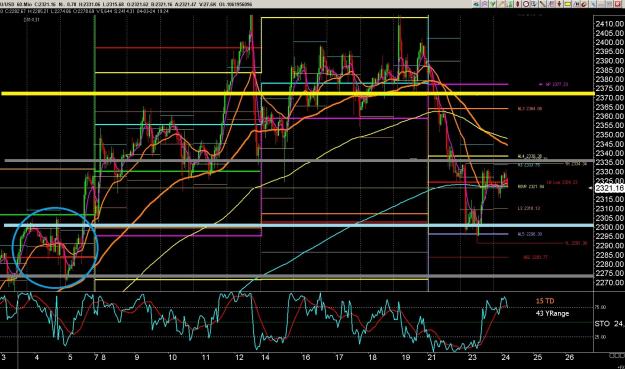This screenshot has height=369, width=625.
Task: Select the red circle drawing tool
Action: 526,4
